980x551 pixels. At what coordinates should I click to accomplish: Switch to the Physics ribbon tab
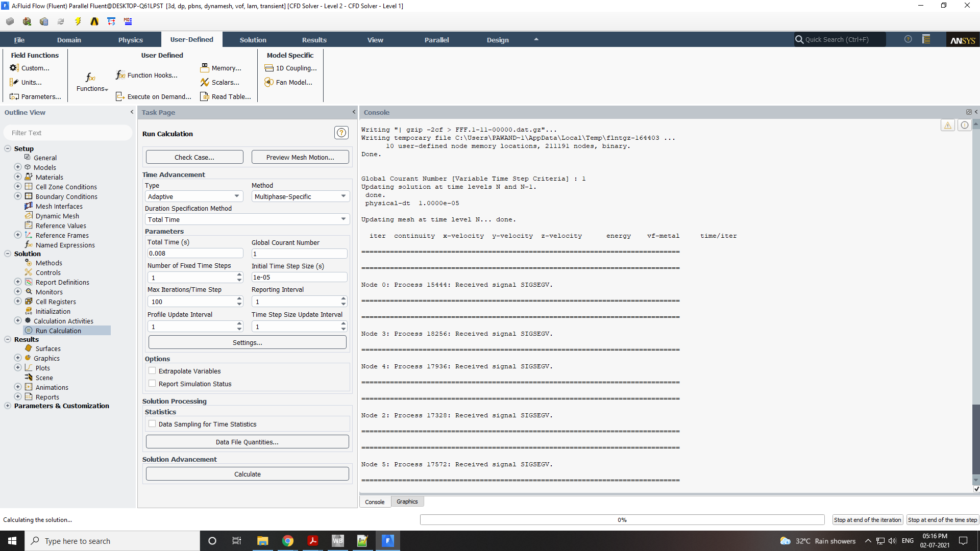click(x=131, y=40)
